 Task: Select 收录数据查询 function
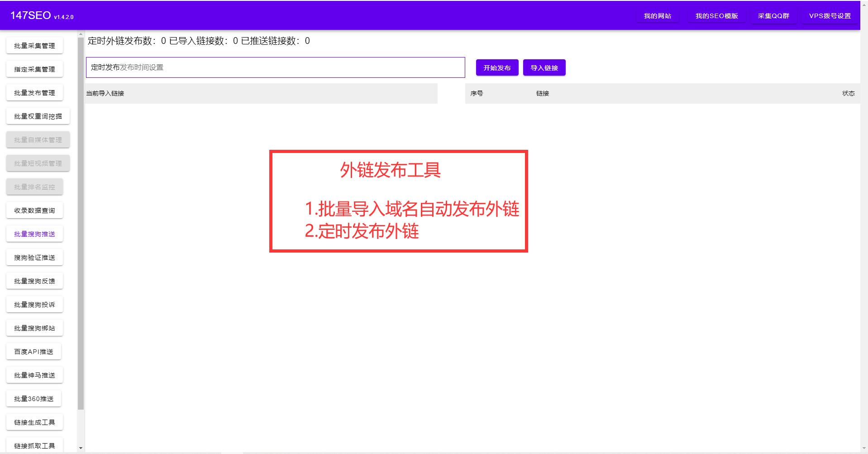click(x=34, y=210)
